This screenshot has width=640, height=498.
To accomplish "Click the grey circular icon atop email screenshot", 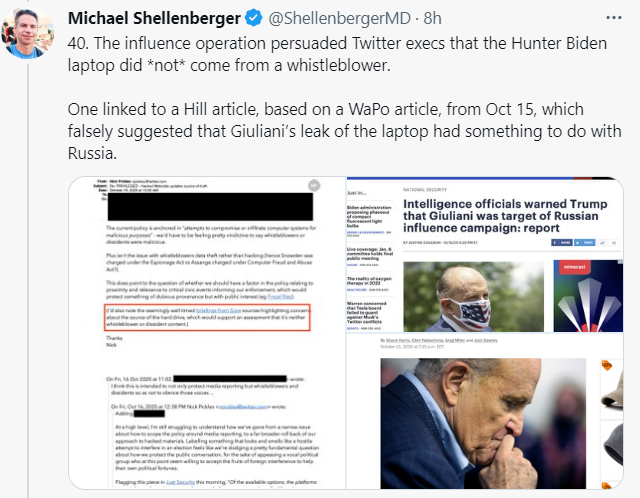I will pyautogui.click(x=314, y=185).
